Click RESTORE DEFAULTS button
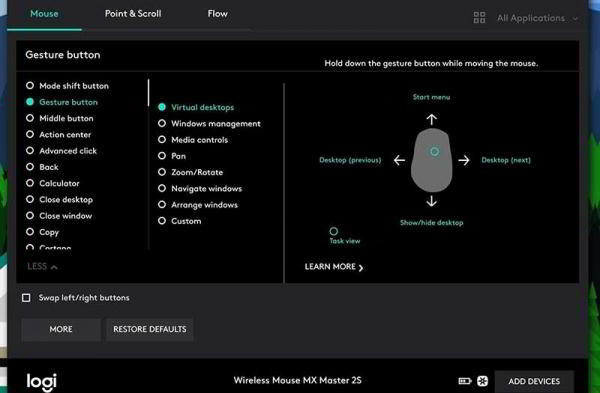This screenshot has width=600, height=393. coord(150,329)
